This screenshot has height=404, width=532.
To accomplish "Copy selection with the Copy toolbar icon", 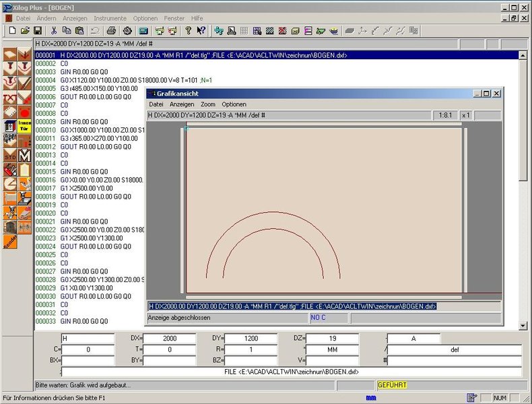I will [x=67, y=31].
